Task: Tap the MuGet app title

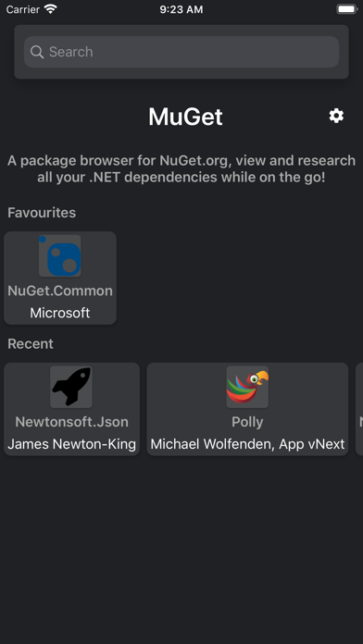Action: 185,117
